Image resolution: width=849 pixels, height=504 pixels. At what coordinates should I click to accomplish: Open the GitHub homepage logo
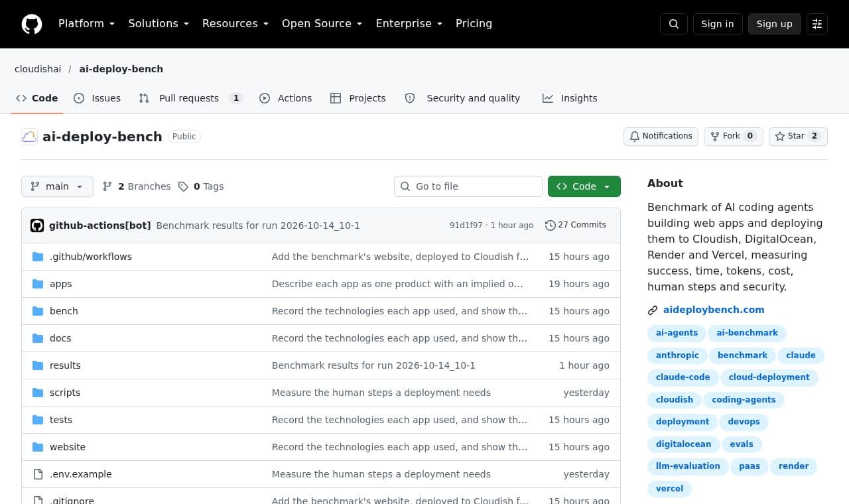pos(32,24)
